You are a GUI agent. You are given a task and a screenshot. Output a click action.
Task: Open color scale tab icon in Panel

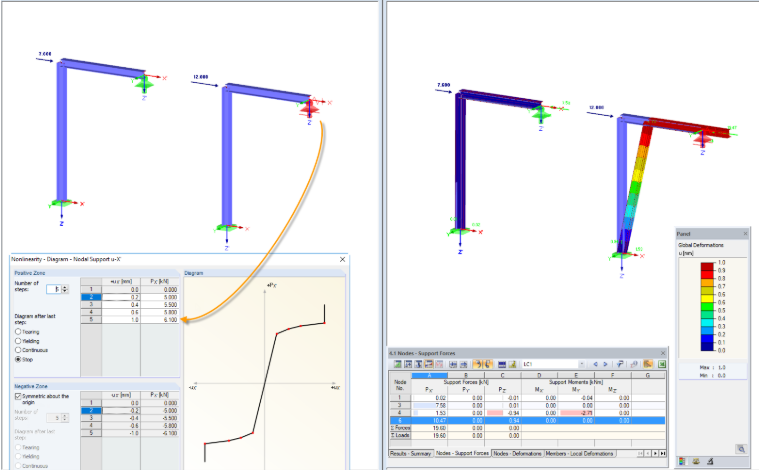point(682,462)
